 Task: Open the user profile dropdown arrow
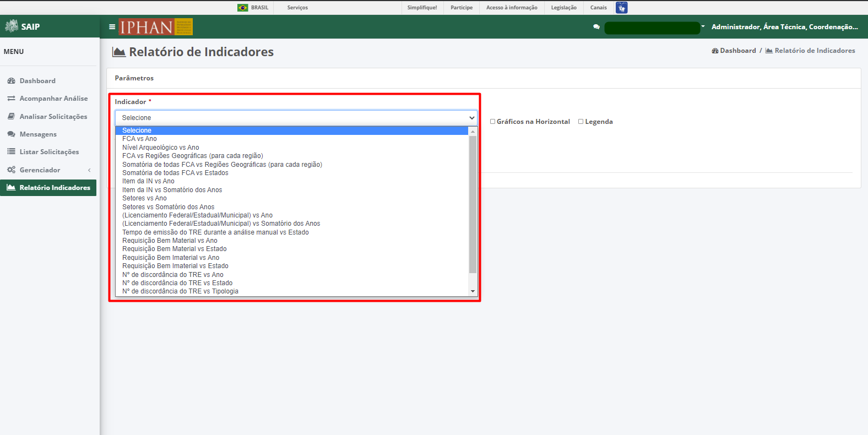click(x=703, y=26)
